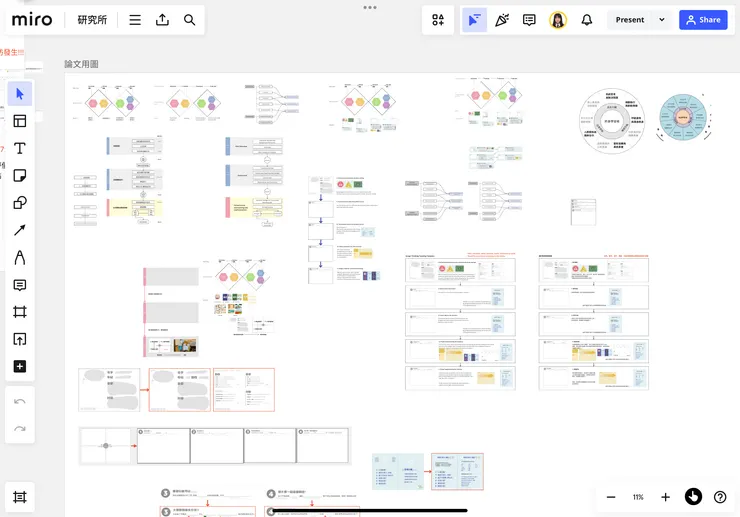Image resolution: width=740 pixels, height=517 pixels.
Task: Click the Present button
Action: point(630,20)
